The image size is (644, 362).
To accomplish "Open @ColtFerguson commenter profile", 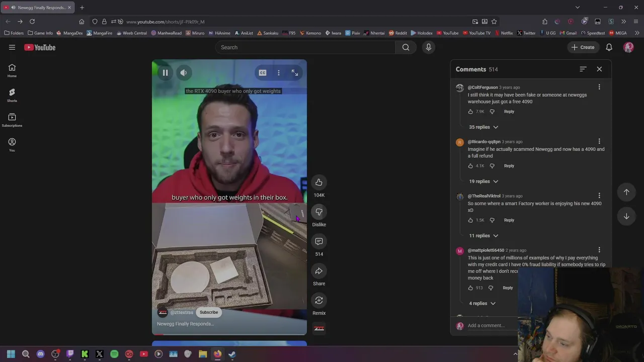I will [482, 87].
